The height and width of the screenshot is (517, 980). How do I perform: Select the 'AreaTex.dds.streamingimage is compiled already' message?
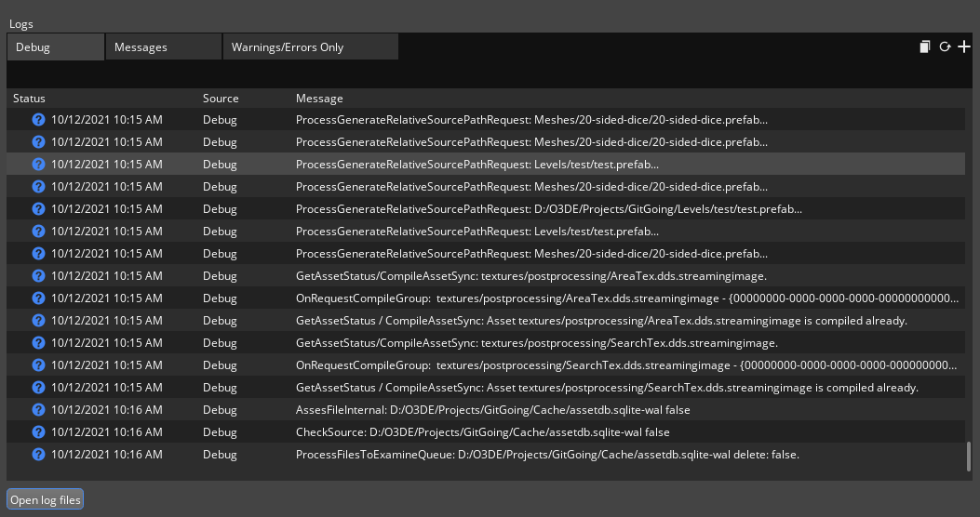pyautogui.click(x=600, y=321)
